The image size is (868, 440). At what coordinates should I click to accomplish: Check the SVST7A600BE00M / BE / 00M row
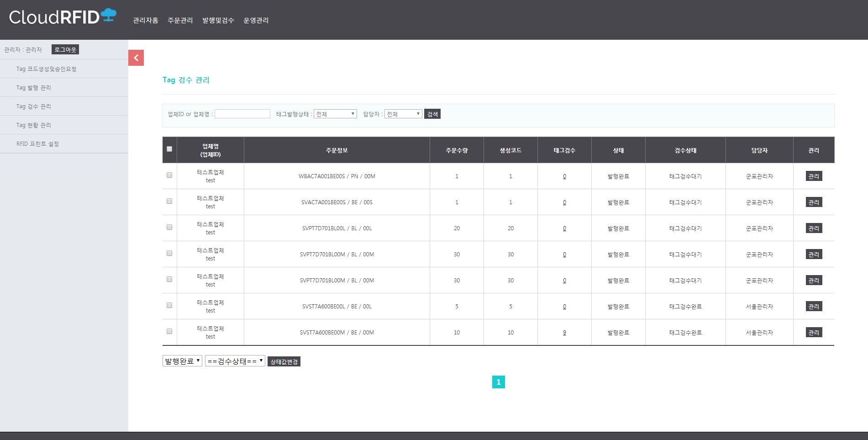pos(169,331)
